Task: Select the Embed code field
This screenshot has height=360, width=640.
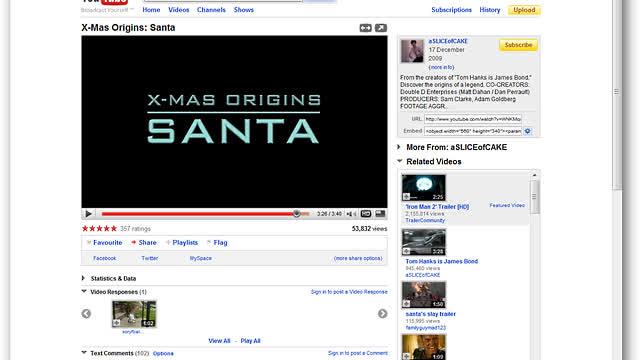Action: pyautogui.click(x=473, y=131)
